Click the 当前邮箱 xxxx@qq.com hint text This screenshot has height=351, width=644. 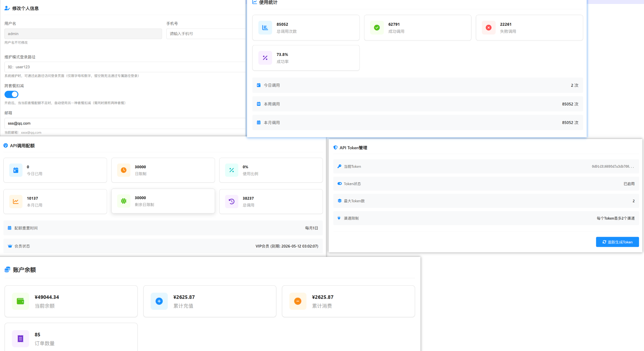pyautogui.click(x=23, y=132)
